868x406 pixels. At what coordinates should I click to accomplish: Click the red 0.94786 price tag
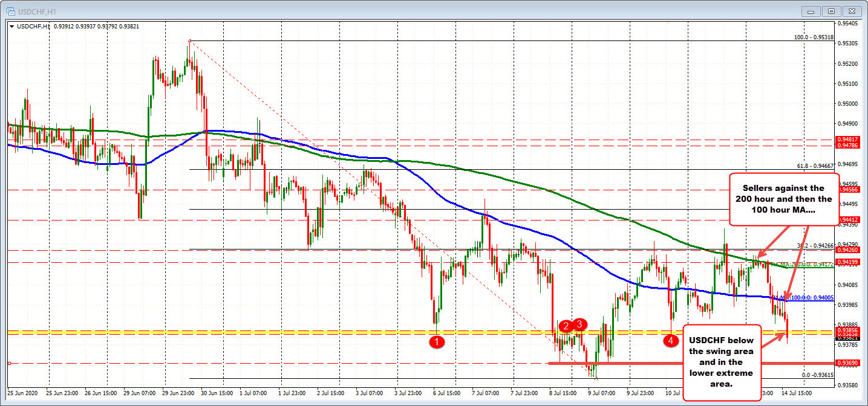point(847,146)
